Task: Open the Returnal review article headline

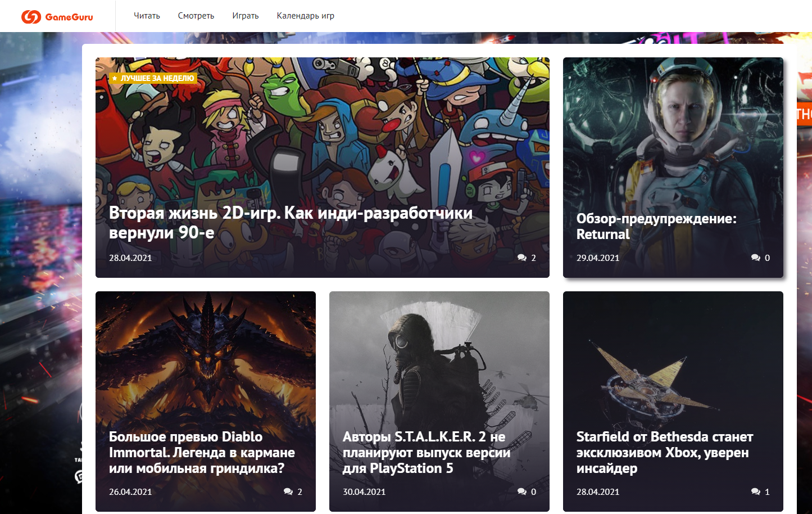Action: [656, 227]
